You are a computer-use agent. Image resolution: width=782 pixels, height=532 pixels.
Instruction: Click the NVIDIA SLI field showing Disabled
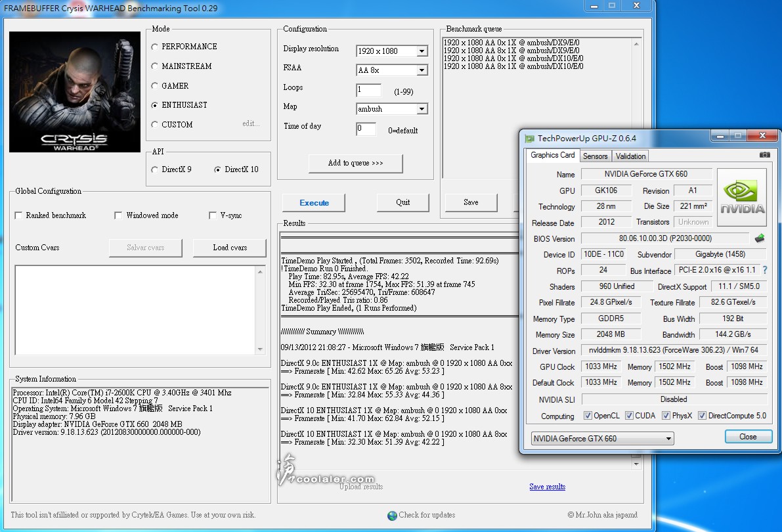click(674, 399)
